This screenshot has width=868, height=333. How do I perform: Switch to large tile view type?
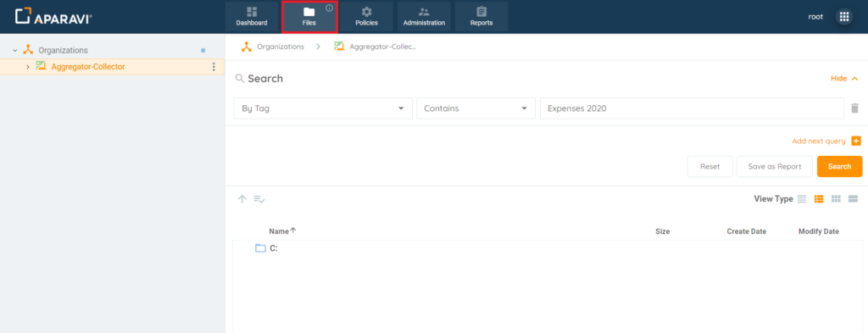click(x=853, y=199)
